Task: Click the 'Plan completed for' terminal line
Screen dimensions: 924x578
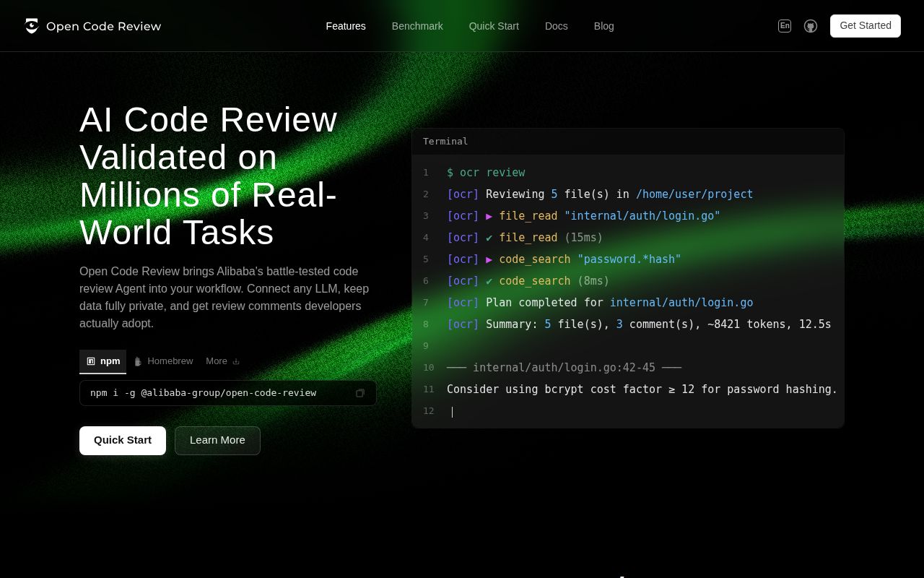Action: [x=600, y=303]
